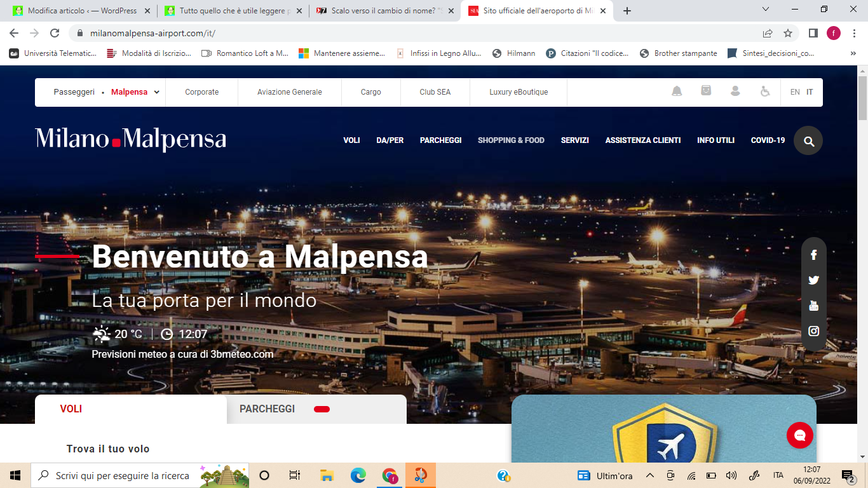Show hidden system tray icons

[649, 475]
